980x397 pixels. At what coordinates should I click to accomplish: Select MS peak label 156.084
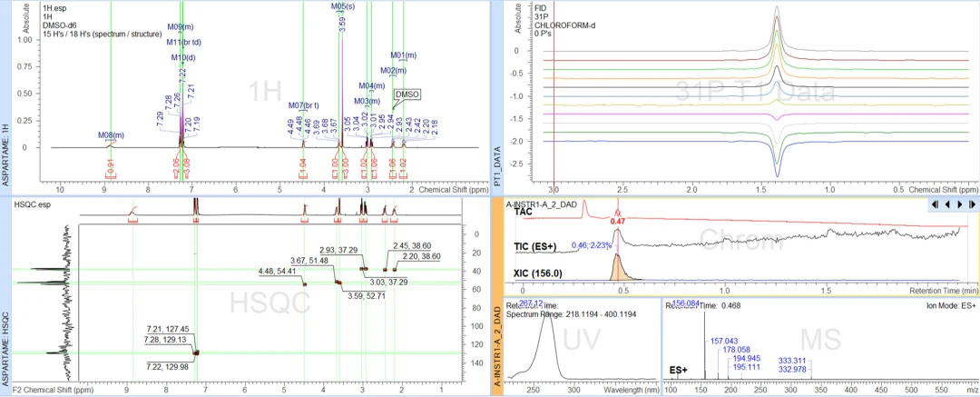click(x=686, y=303)
